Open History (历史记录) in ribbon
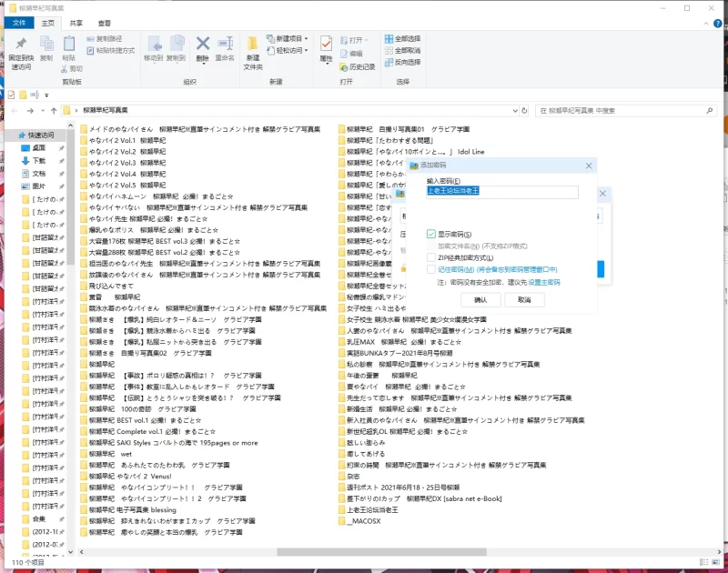This screenshot has width=728, height=573. click(x=358, y=66)
